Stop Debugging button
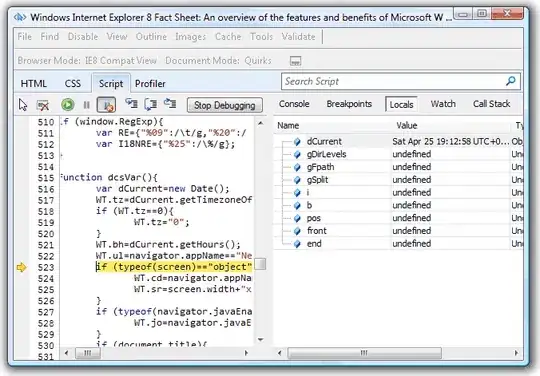Image resolution: width=540 pixels, height=376 pixels. click(225, 105)
